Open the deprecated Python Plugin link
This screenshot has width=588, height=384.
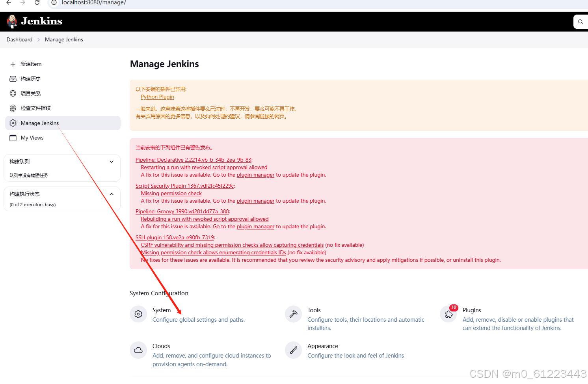point(157,97)
